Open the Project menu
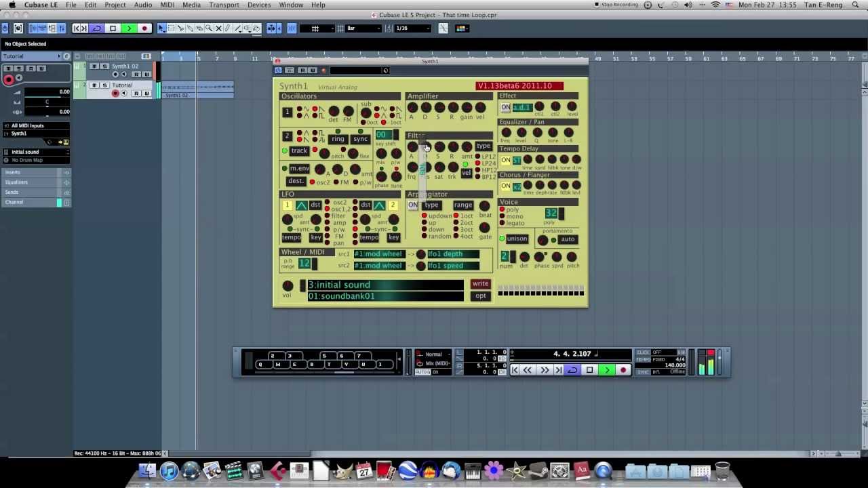 click(x=115, y=5)
